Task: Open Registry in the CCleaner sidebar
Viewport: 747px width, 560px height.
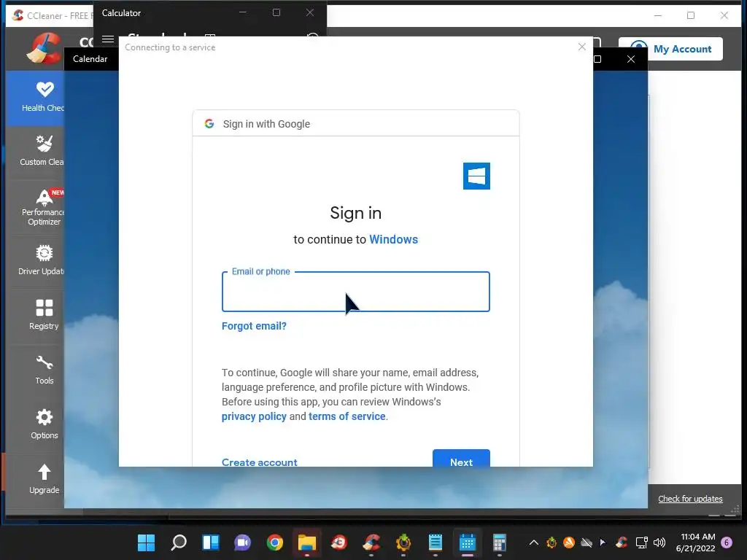Action: point(36,315)
